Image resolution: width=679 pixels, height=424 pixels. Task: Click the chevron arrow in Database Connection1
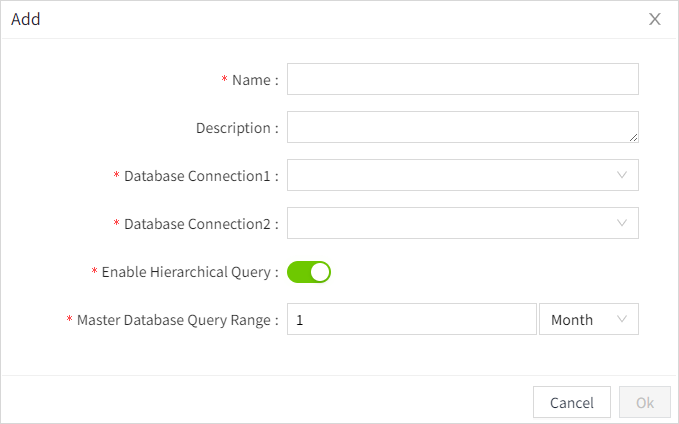tap(622, 175)
